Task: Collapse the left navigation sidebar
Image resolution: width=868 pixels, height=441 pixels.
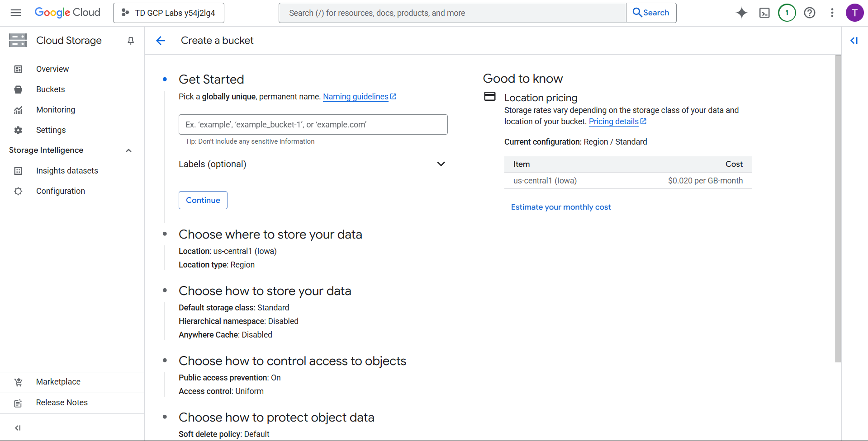Action: (18, 427)
